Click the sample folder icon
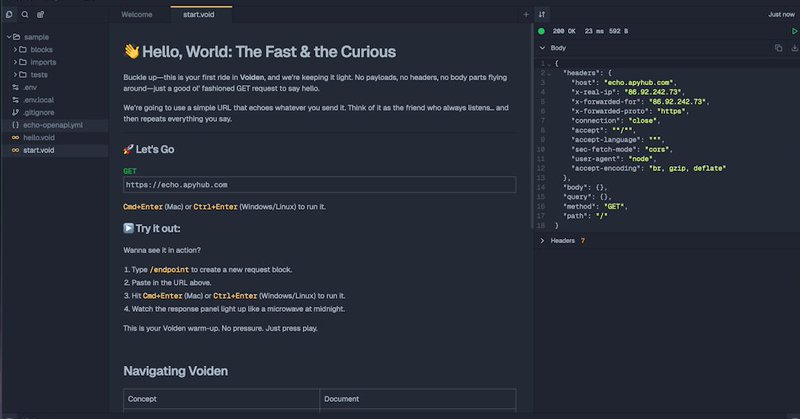 (16, 37)
